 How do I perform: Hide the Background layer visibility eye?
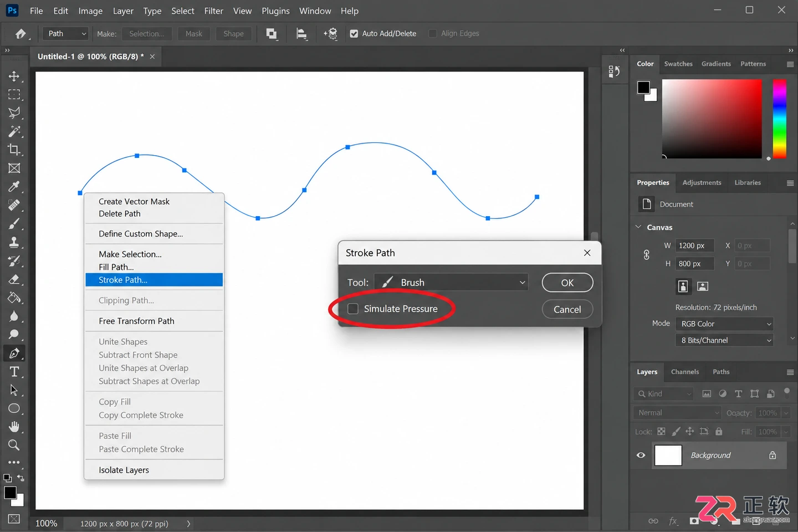641,455
